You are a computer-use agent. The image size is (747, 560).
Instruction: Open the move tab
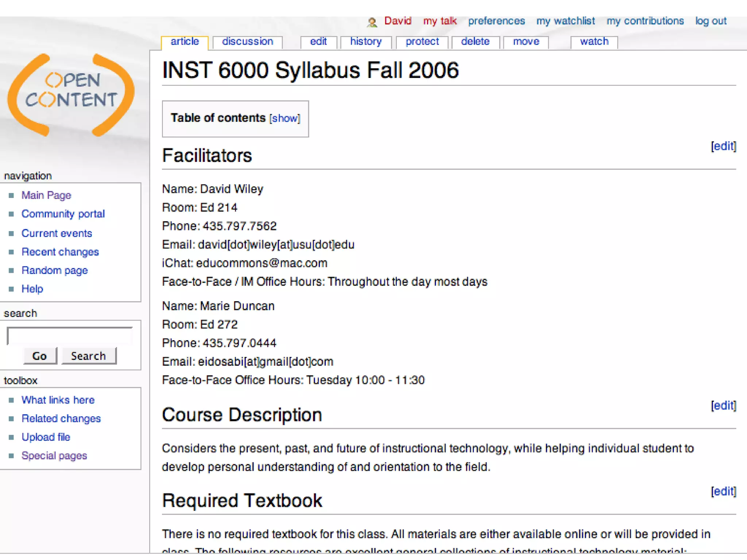526,42
